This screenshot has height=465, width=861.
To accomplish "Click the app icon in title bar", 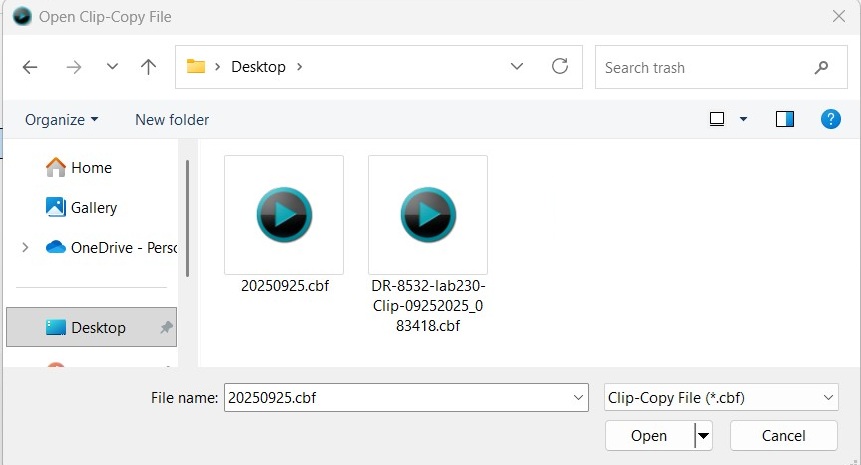I will pyautogui.click(x=22, y=16).
